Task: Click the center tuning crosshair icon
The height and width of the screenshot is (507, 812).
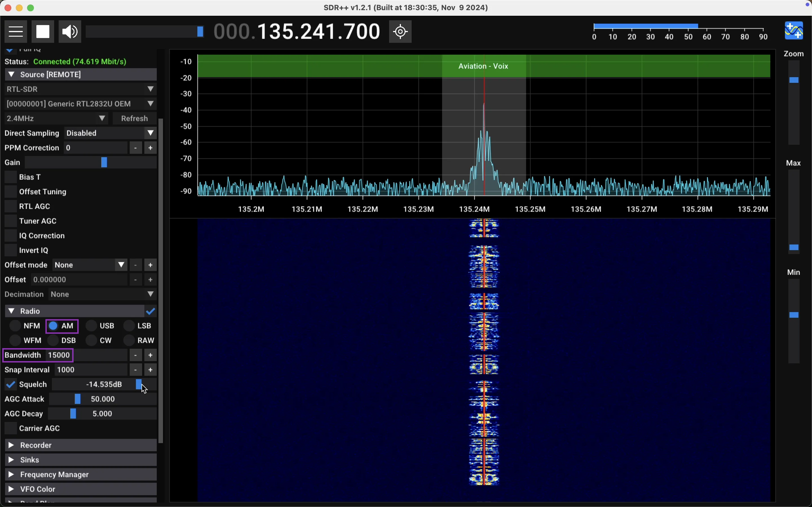Action: click(400, 32)
